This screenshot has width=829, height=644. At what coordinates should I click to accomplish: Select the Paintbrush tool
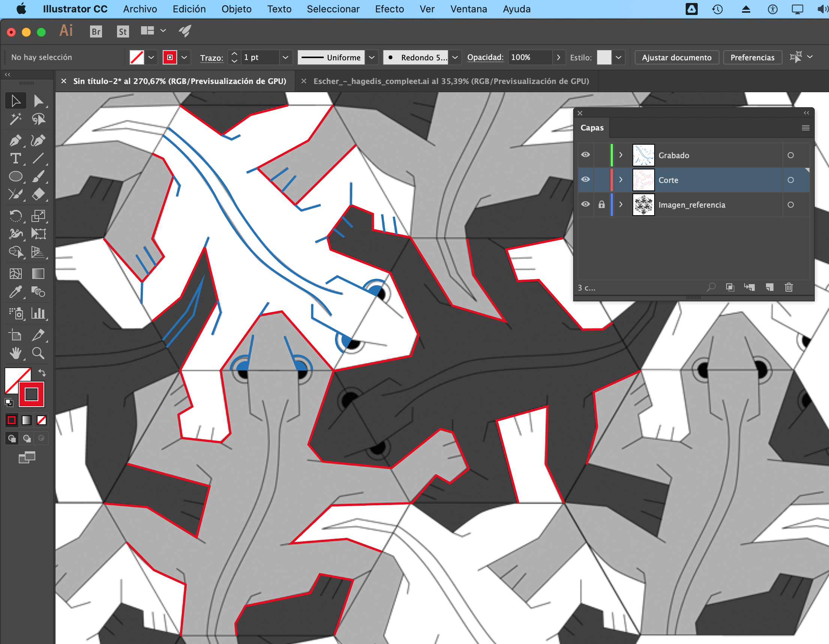(38, 176)
